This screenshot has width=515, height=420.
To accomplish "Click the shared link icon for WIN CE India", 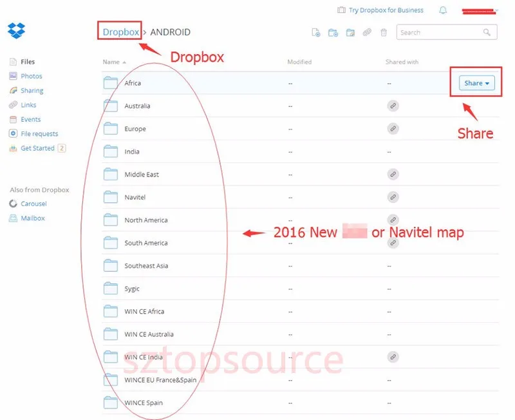I will point(393,357).
